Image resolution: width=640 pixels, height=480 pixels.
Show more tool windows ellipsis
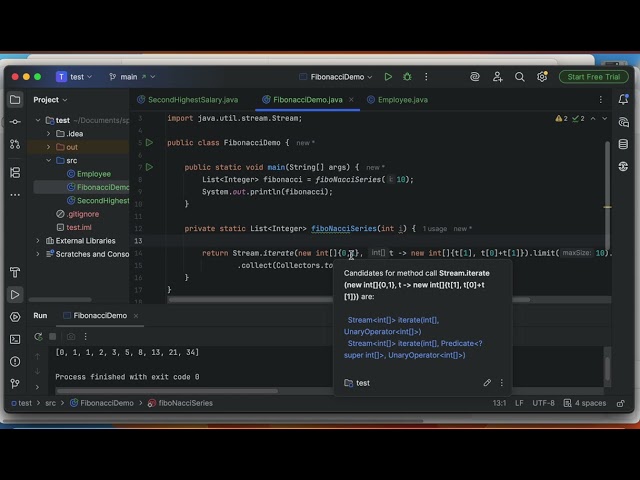[15, 195]
